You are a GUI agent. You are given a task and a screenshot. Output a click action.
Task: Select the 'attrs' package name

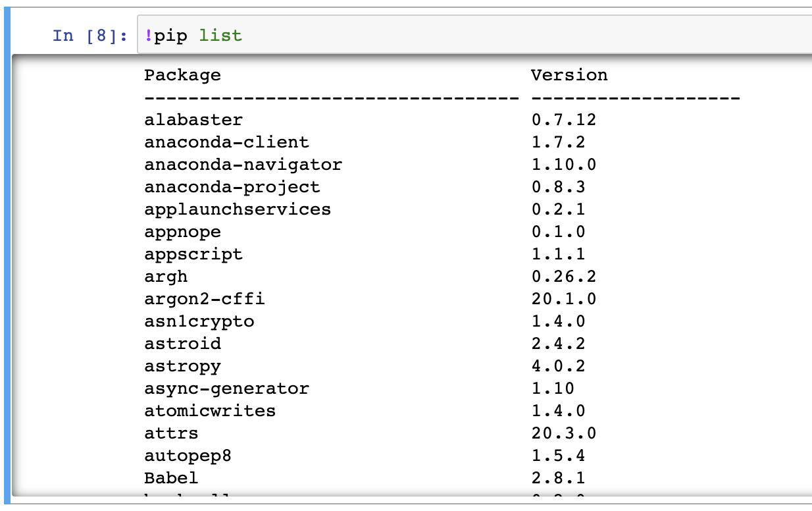coord(172,433)
